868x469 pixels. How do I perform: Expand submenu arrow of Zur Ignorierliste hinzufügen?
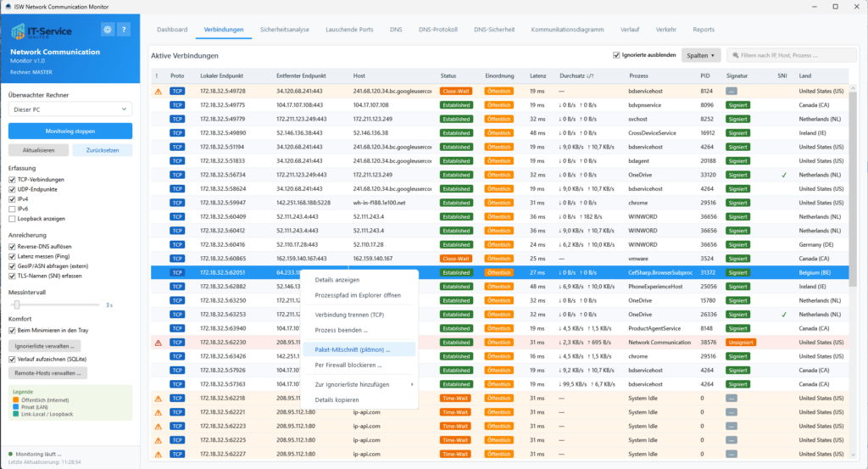tap(412, 384)
